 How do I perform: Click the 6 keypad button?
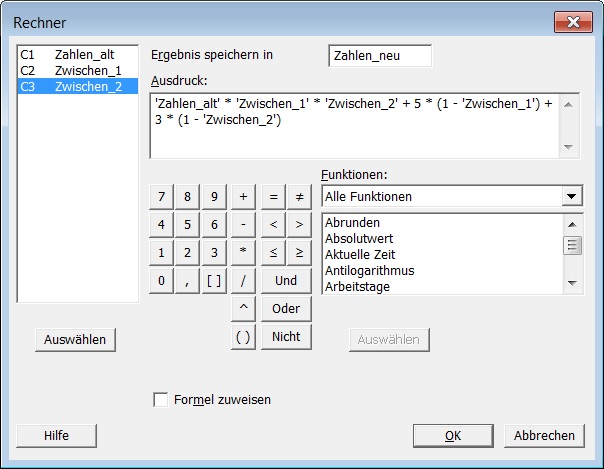214,224
